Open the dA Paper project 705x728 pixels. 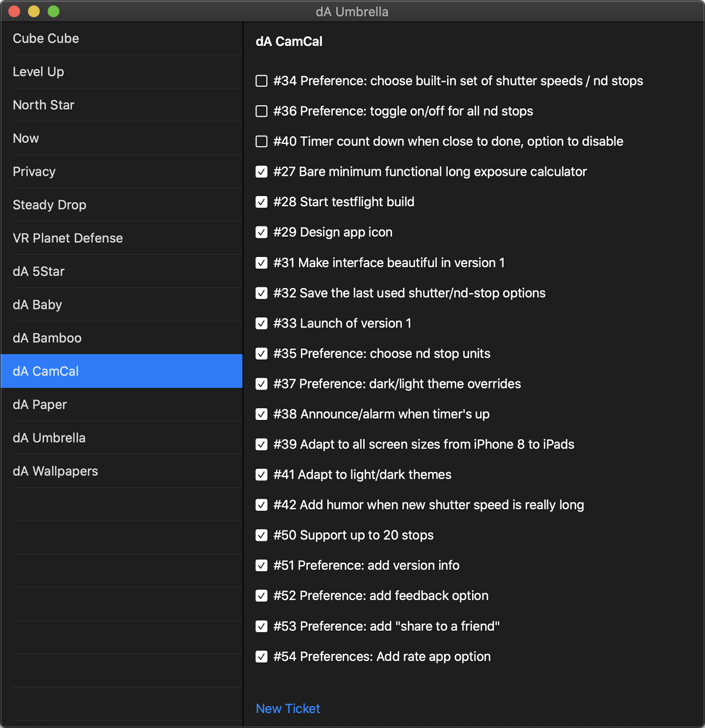point(40,405)
